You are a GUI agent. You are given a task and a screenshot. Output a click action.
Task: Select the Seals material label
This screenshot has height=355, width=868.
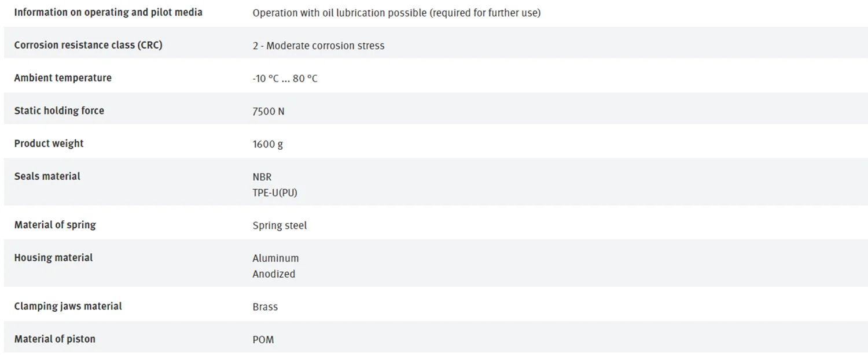(47, 176)
